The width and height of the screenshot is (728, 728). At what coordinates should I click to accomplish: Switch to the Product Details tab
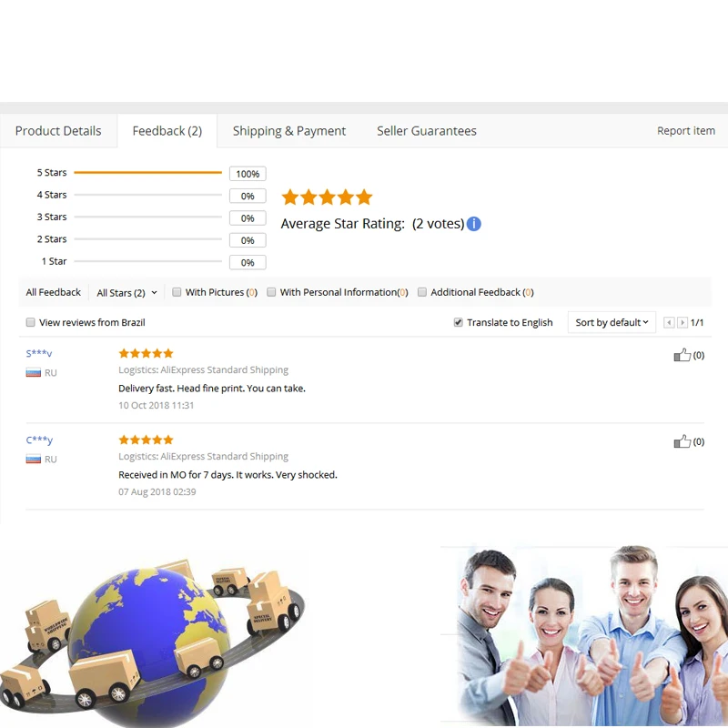[x=58, y=131]
